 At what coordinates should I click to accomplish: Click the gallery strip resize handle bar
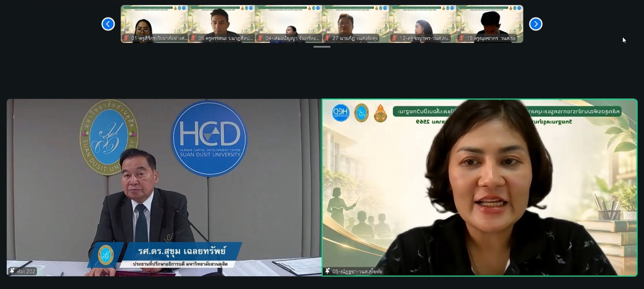[x=322, y=47]
